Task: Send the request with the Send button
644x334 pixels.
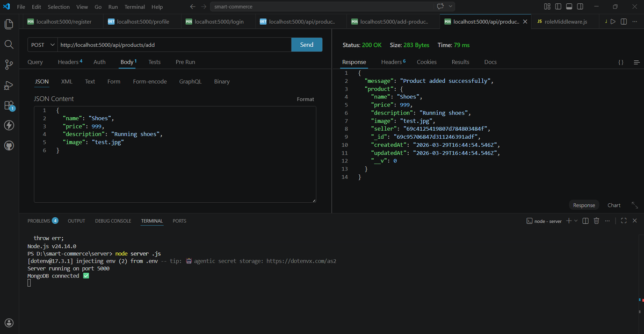Action: pyautogui.click(x=307, y=45)
